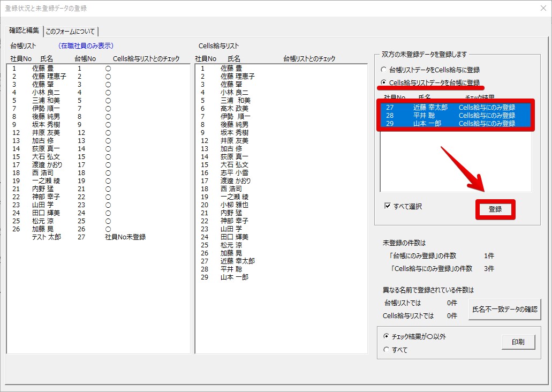This screenshot has width=552, height=392.
Task: Open 氏名不一致データの確認
Action: pos(504,309)
